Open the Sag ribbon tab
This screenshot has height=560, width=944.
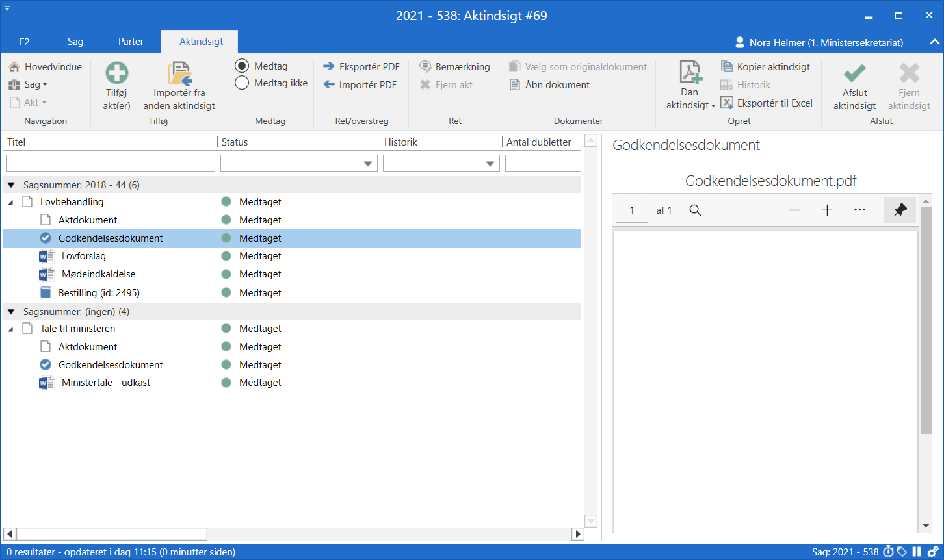click(75, 42)
